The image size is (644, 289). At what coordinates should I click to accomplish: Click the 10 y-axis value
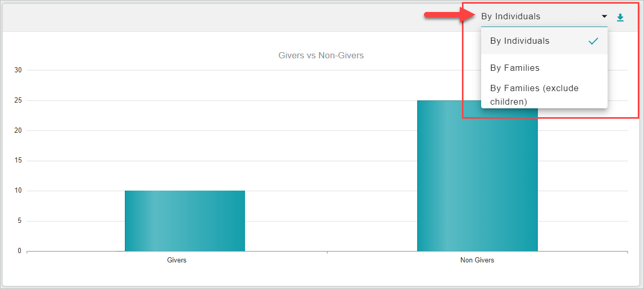click(x=18, y=191)
